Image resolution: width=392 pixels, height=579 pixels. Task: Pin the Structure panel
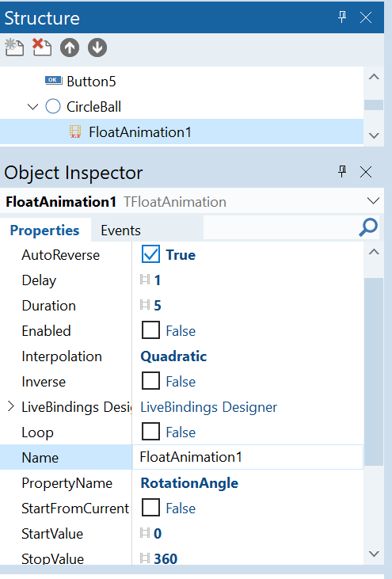[342, 17]
